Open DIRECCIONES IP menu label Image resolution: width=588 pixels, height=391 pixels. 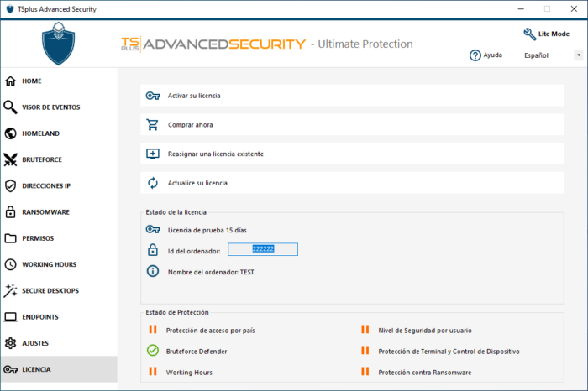coord(46,186)
